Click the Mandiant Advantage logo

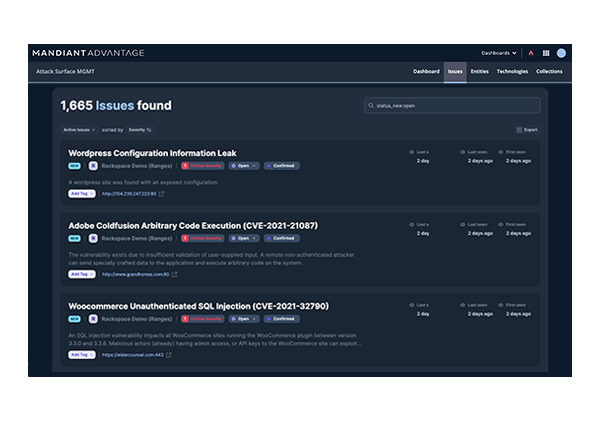tap(88, 53)
